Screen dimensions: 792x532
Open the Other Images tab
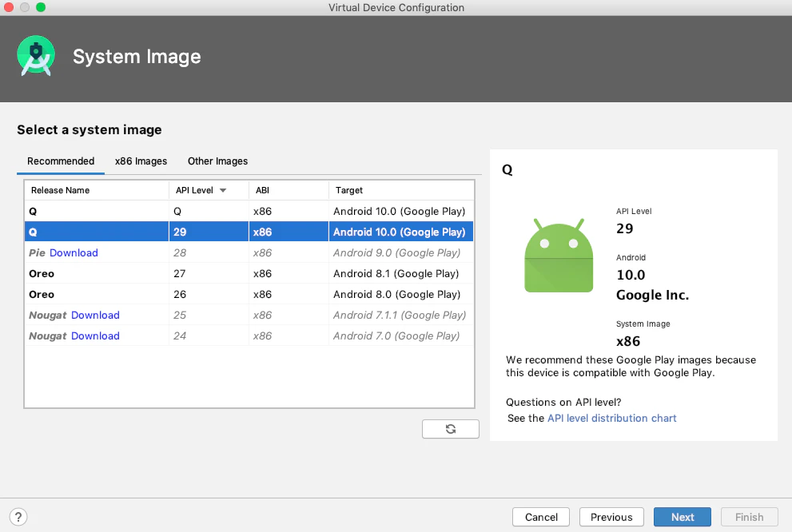[217, 161]
